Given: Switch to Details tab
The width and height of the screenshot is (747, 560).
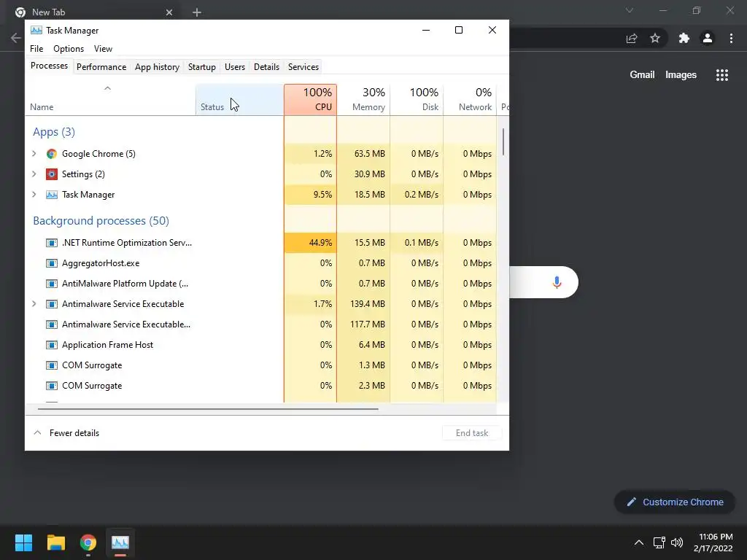Looking at the screenshot, I should click(266, 67).
